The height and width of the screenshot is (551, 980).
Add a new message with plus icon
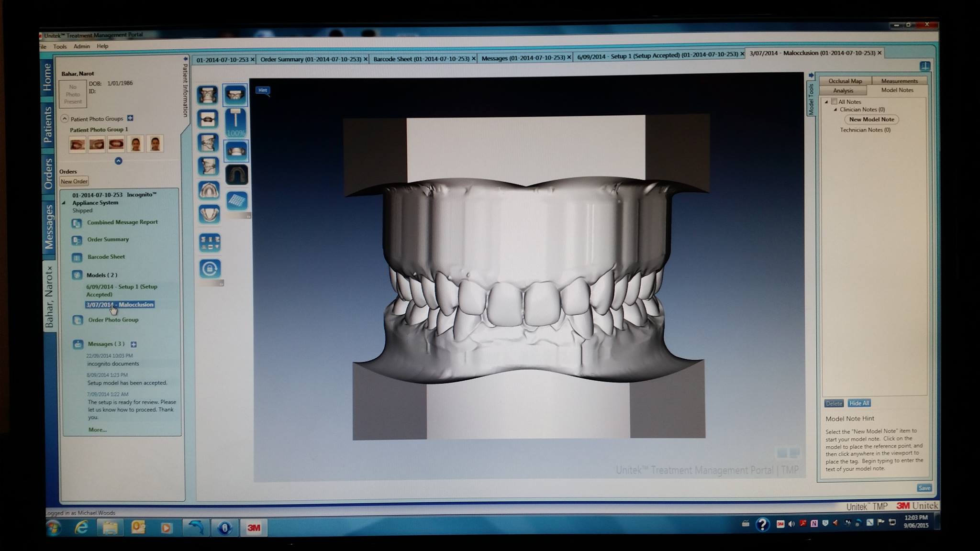[x=134, y=344]
